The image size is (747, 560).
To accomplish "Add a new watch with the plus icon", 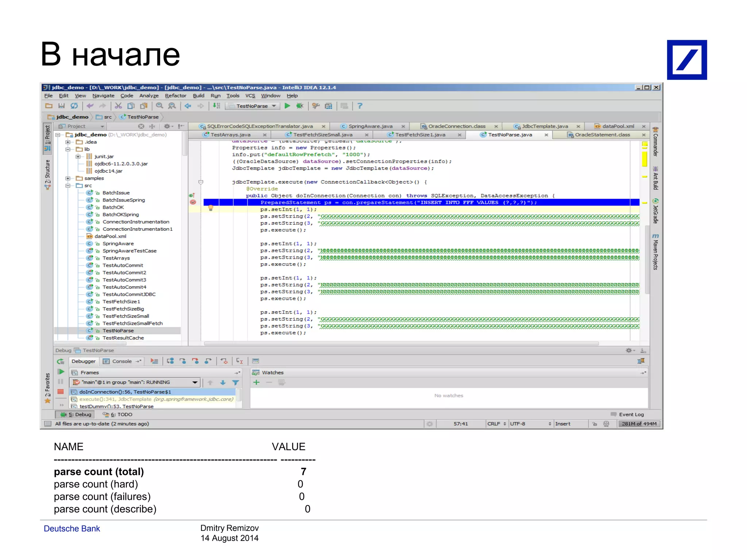I will [256, 382].
